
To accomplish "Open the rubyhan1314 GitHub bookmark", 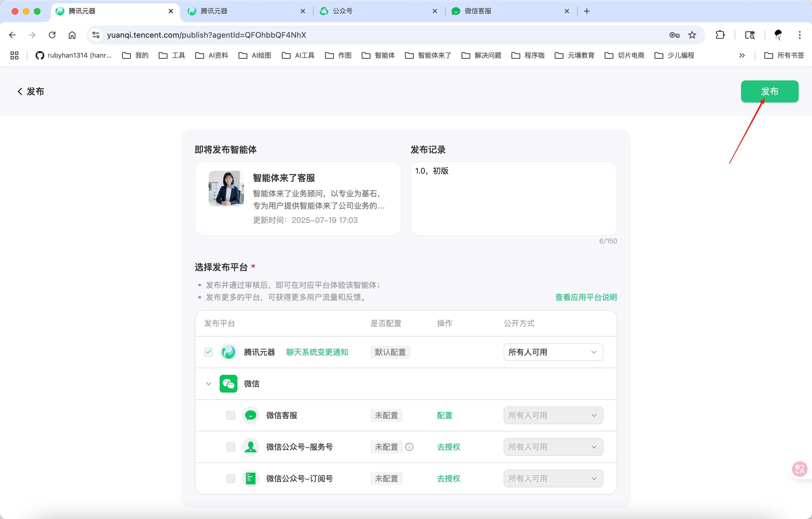I will point(73,55).
